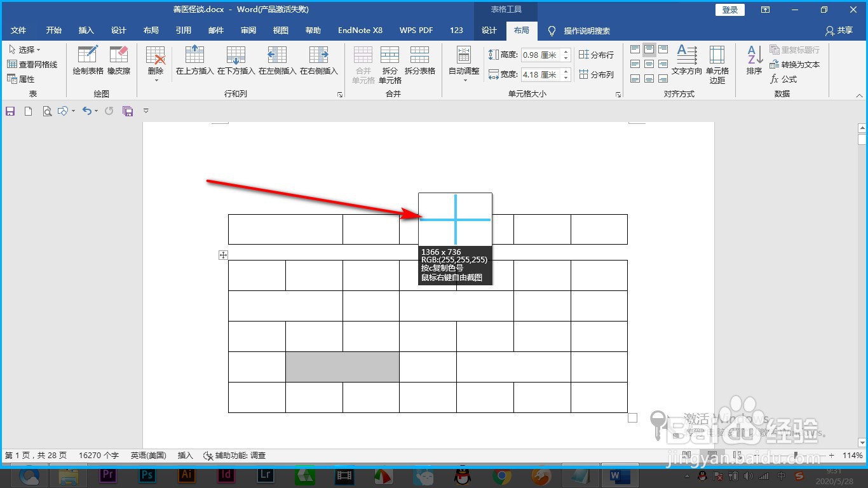868x488 pixels.
Task: Select bottom-left alignment in 对齐方式
Action: click(x=635, y=78)
